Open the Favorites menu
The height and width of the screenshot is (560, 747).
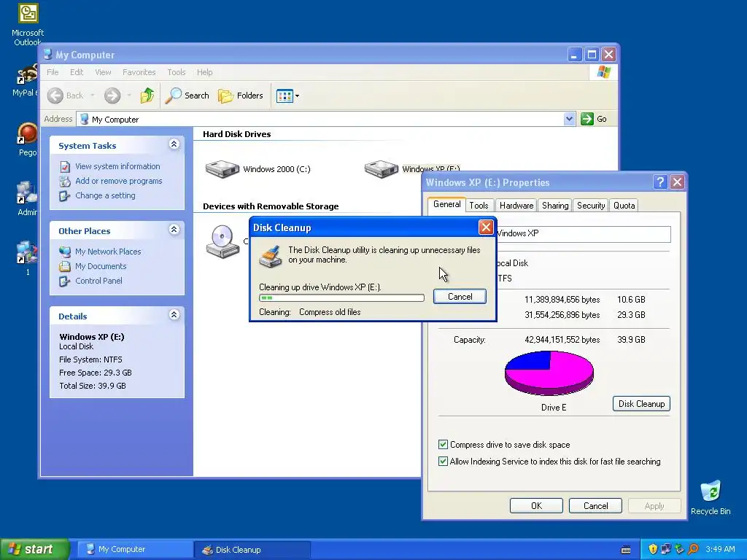click(x=139, y=72)
